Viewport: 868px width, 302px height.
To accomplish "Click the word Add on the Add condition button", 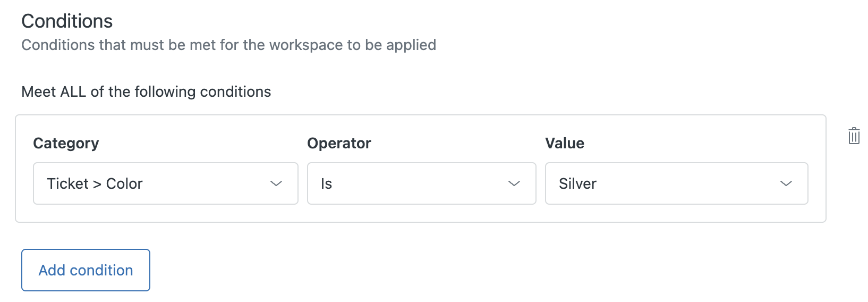I will tap(52, 270).
